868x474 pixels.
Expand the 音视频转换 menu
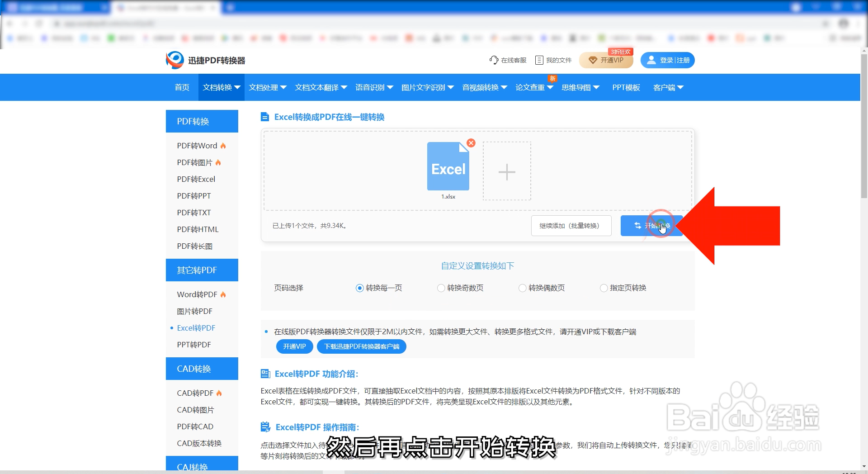pos(484,87)
